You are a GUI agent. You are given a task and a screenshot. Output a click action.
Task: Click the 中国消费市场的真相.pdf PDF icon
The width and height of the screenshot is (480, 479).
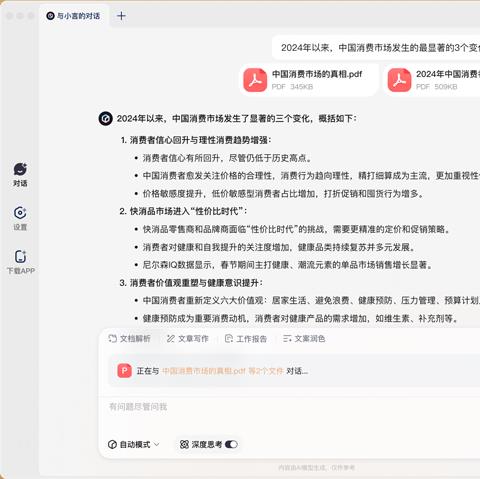point(255,80)
